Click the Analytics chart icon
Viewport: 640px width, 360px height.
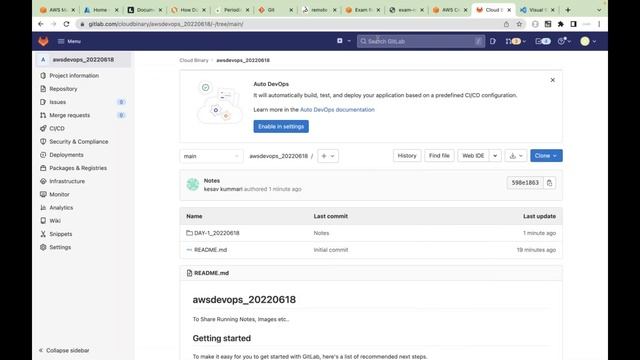click(43, 207)
